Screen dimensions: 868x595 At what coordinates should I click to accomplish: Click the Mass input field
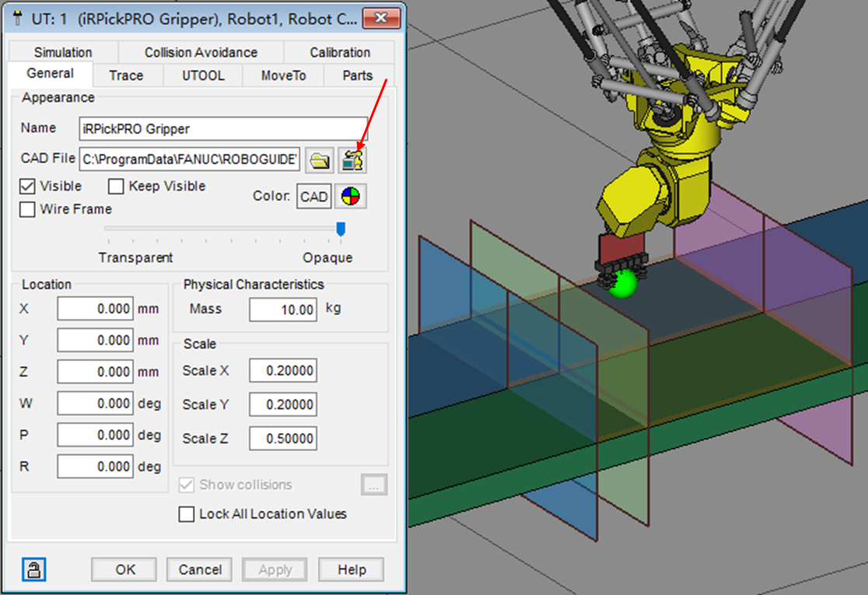pyautogui.click(x=283, y=310)
